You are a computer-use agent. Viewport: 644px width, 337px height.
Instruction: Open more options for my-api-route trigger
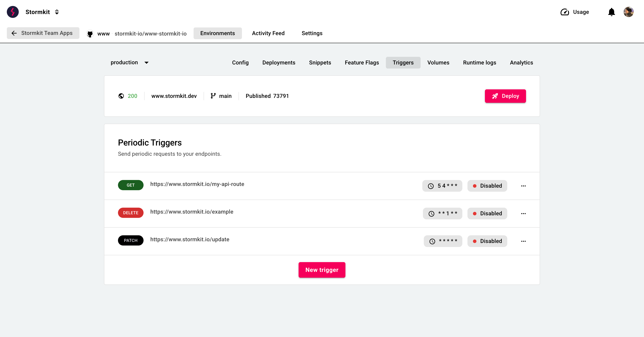pos(523,186)
